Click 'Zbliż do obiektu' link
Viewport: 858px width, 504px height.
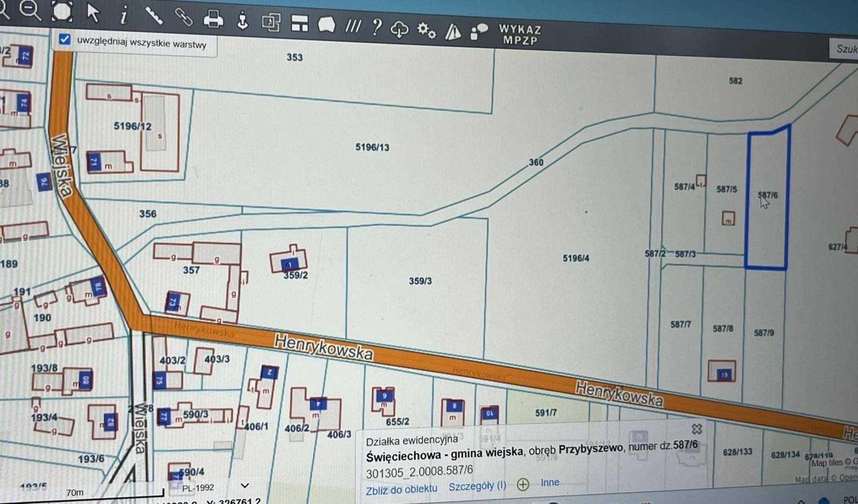click(401, 489)
